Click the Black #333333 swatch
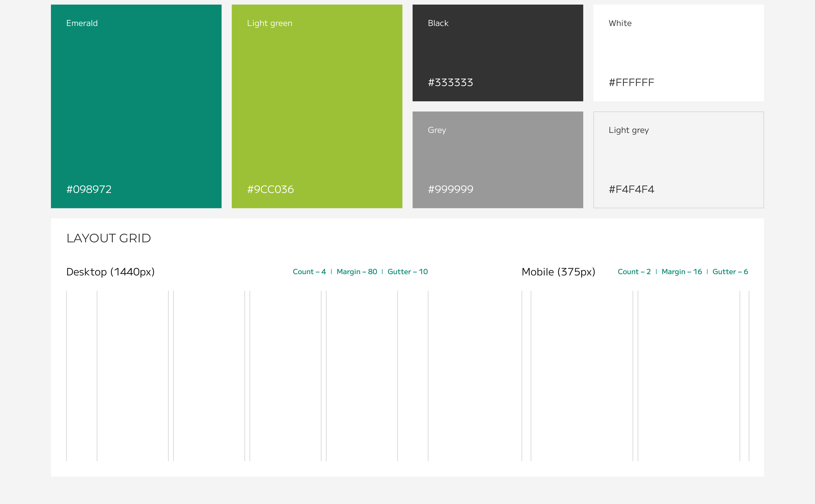The image size is (815, 504). [x=498, y=53]
